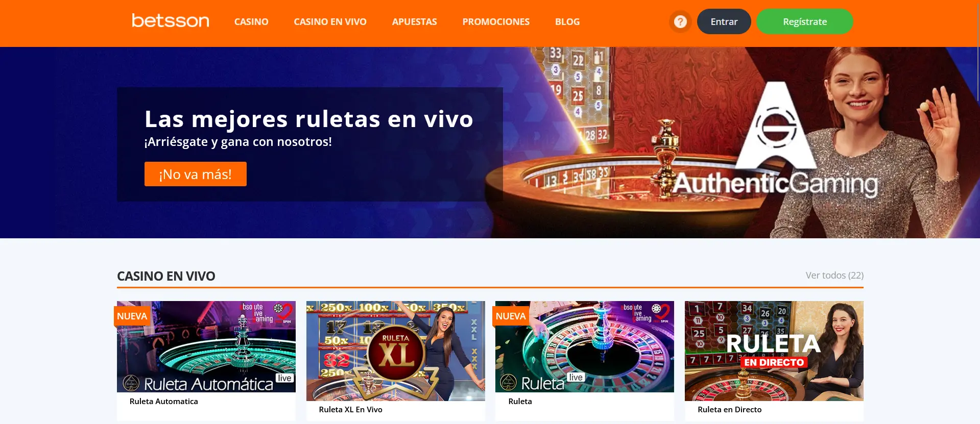Click the NUEVA badge on Ruleta thumbnail
Image resolution: width=980 pixels, height=424 pixels.
click(x=511, y=316)
